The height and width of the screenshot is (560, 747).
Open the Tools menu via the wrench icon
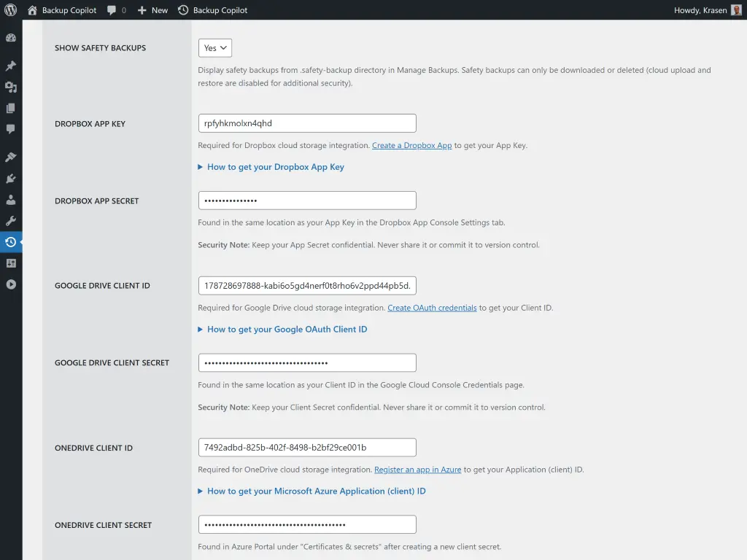12,220
